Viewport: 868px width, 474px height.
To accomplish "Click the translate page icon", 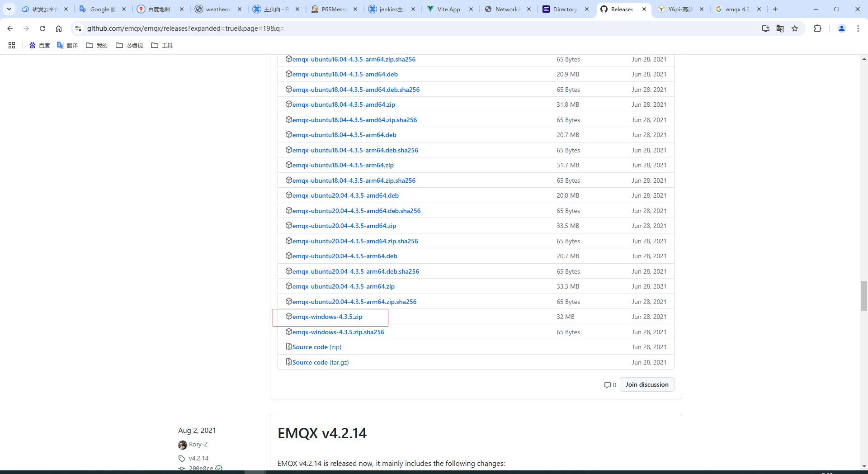I will coord(780,28).
